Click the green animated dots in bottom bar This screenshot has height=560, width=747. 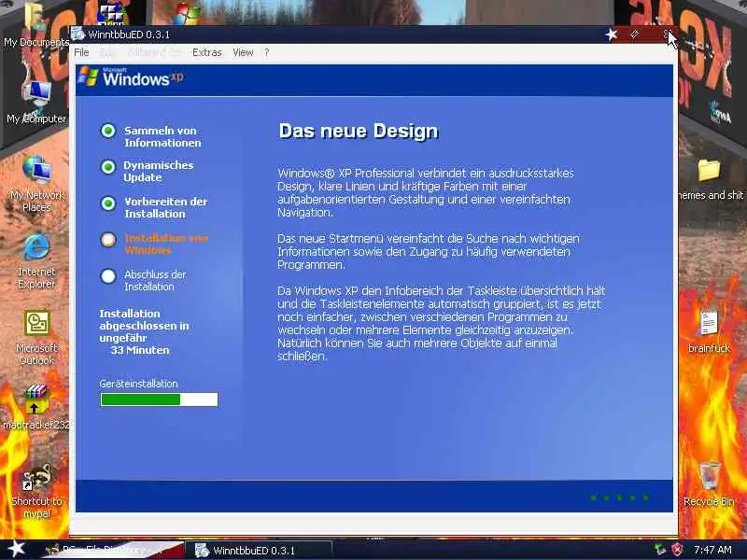tap(619, 497)
